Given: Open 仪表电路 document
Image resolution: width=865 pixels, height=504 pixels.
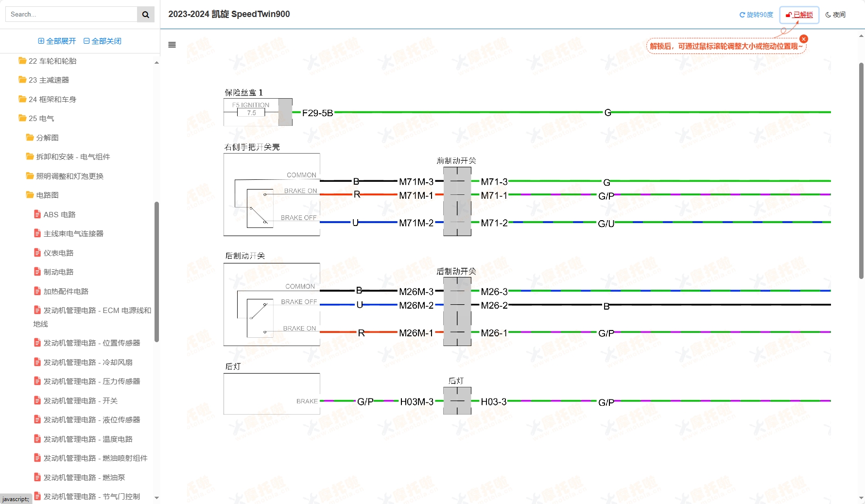Looking at the screenshot, I should (x=58, y=253).
